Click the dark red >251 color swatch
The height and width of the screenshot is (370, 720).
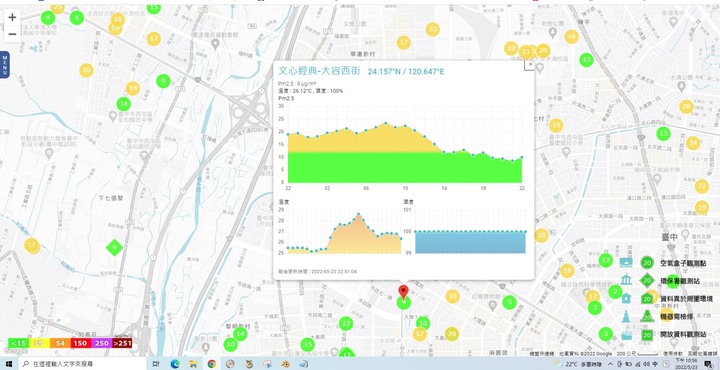[x=122, y=343]
